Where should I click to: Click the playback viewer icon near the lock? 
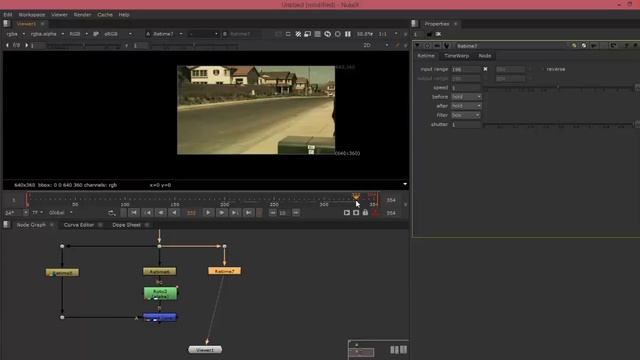[x=347, y=213]
